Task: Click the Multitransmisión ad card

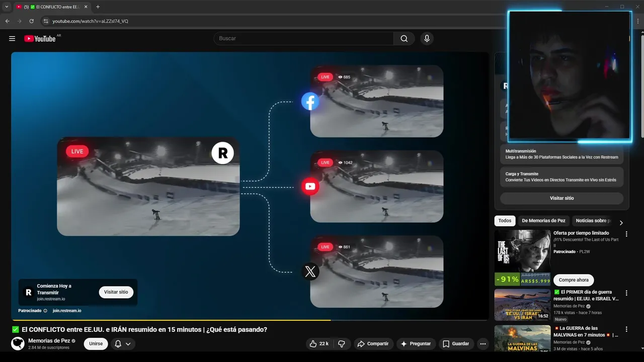Action: tap(561, 154)
